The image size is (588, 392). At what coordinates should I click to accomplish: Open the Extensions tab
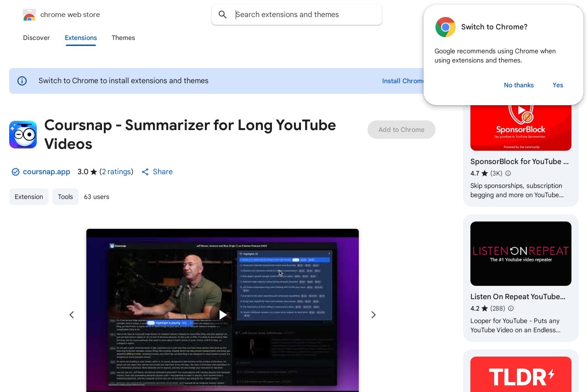tap(81, 38)
